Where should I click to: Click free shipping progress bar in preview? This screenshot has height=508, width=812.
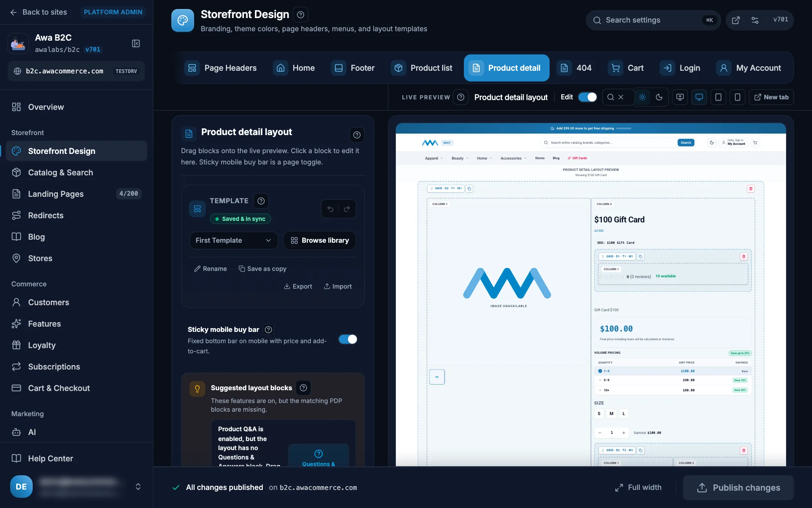(624, 129)
